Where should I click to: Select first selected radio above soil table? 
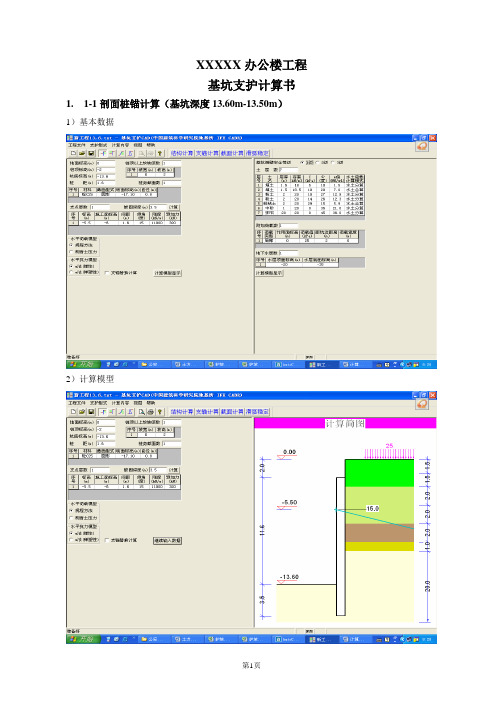coord(302,163)
